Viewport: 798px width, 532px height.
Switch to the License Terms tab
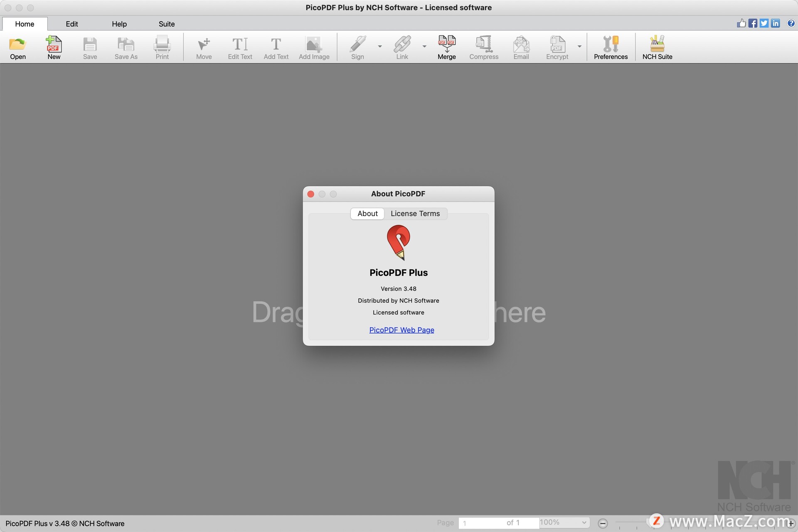[x=415, y=212]
